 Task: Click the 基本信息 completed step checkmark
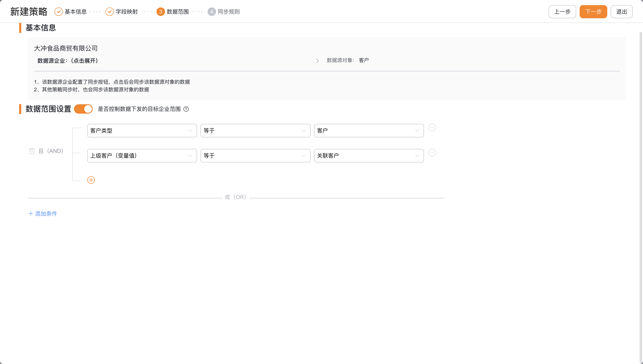(x=58, y=12)
